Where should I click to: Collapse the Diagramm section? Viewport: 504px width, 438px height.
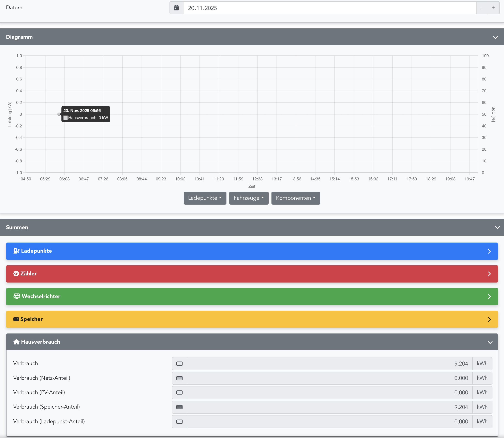[495, 37]
